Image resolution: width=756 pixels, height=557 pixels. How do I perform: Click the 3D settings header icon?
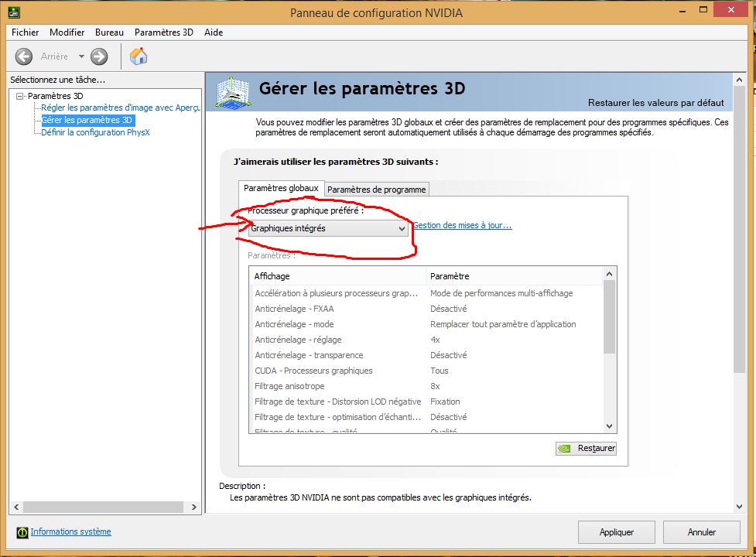(x=233, y=92)
